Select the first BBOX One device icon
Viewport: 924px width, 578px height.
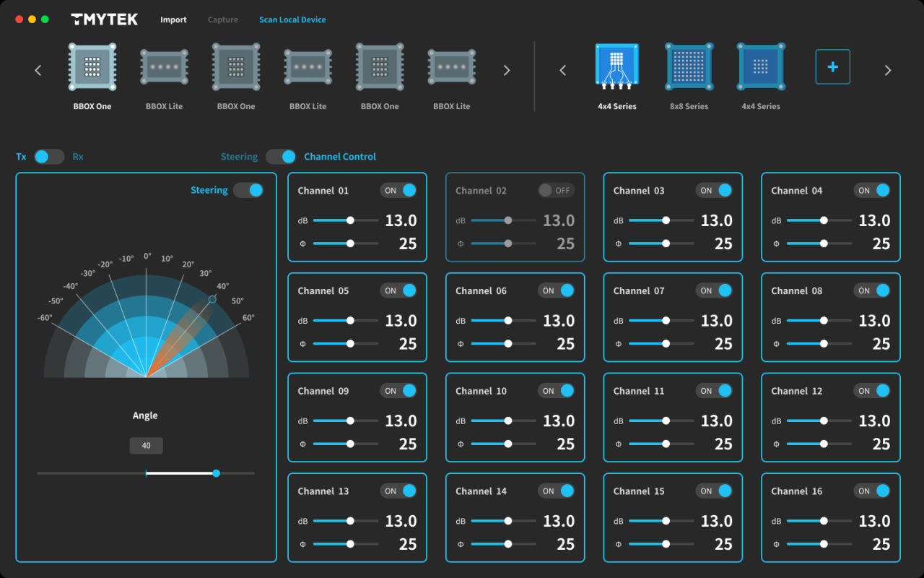click(x=92, y=66)
